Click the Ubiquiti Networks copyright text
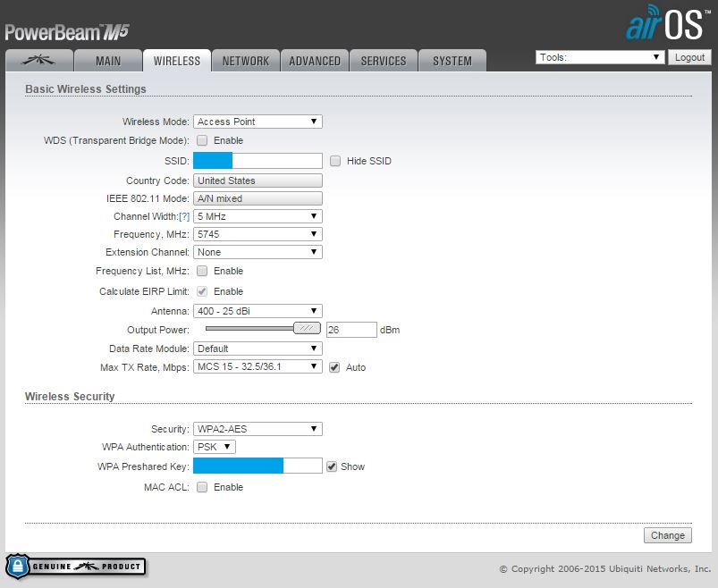 pyautogui.click(x=605, y=568)
